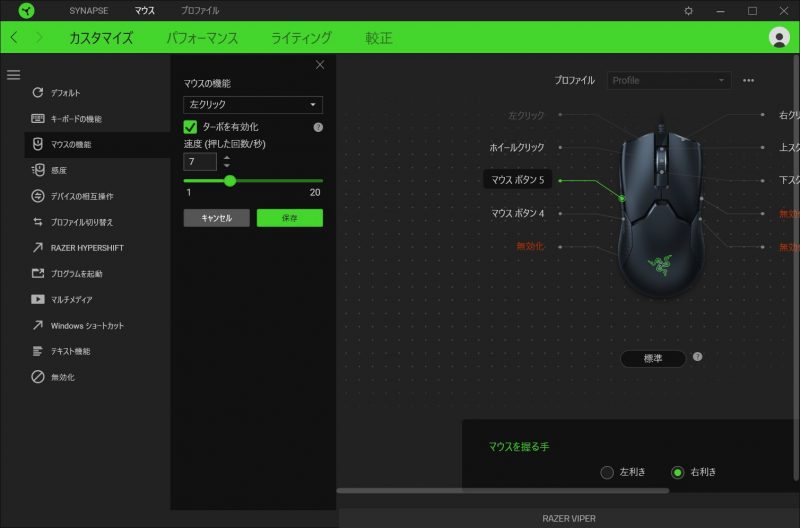Decrease speed with stepper down arrow
800x528 pixels.
coord(227,166)
